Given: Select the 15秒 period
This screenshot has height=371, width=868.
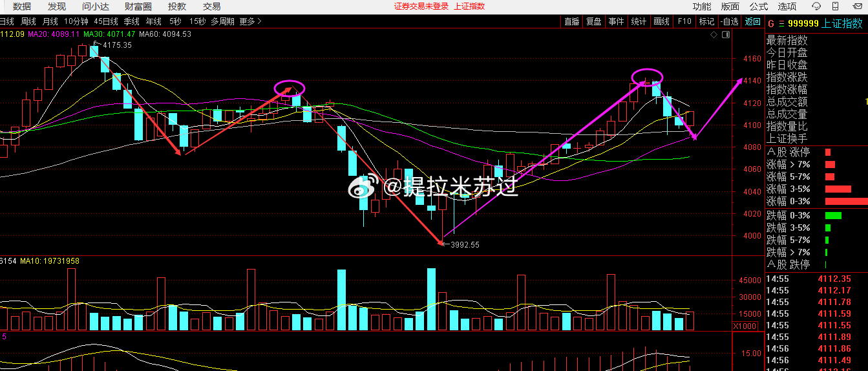Looking at the screenshot, I should (x=198, y=21).
